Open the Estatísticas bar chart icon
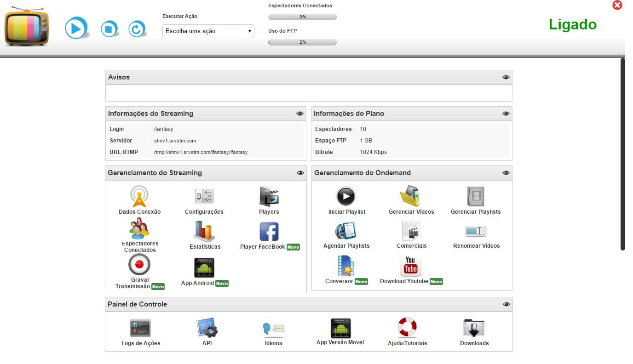This screenshot has width=633, height=364. tap(205, 231)
